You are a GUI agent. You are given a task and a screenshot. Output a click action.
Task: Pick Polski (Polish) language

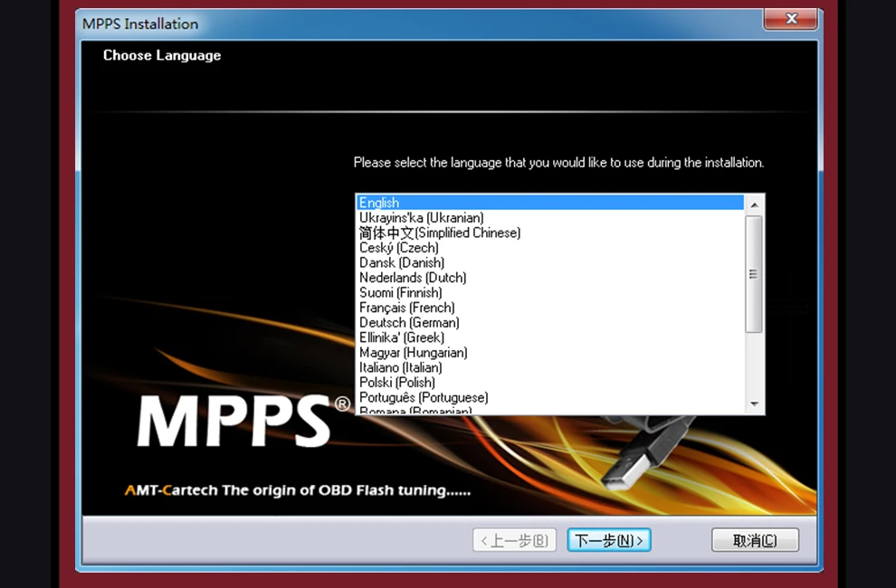(x=550, y=383)
